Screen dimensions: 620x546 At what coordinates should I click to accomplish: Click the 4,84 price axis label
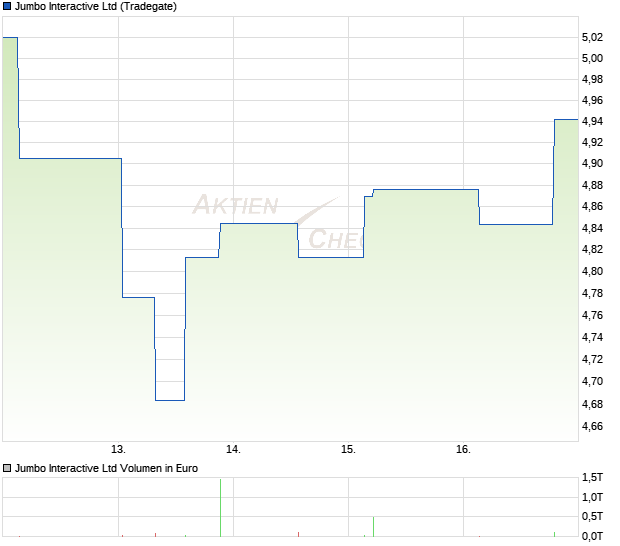point(592,229)
